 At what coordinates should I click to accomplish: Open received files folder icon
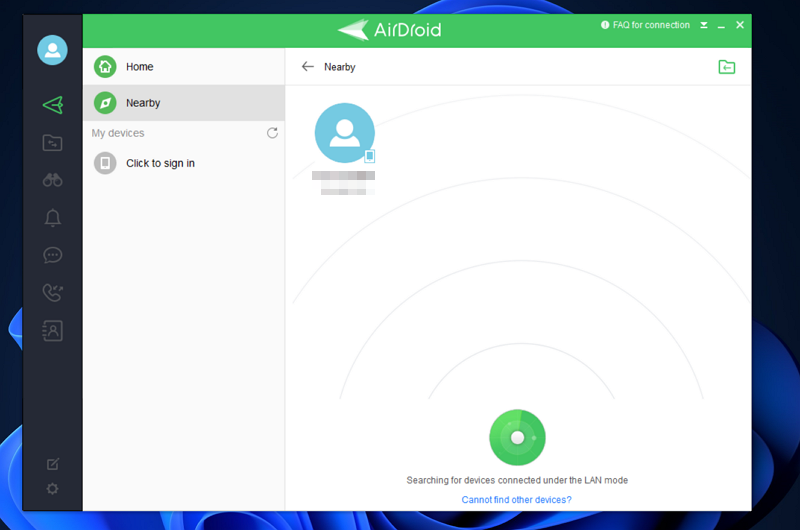pyautogui.click(x=726, y=67)
